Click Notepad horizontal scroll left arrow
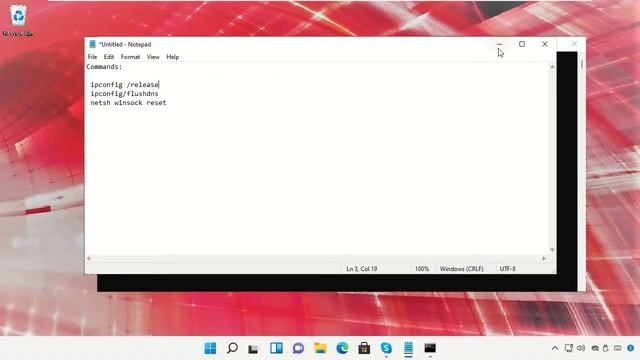This screenshot has width=640, height=360. (x=89, y=258)
